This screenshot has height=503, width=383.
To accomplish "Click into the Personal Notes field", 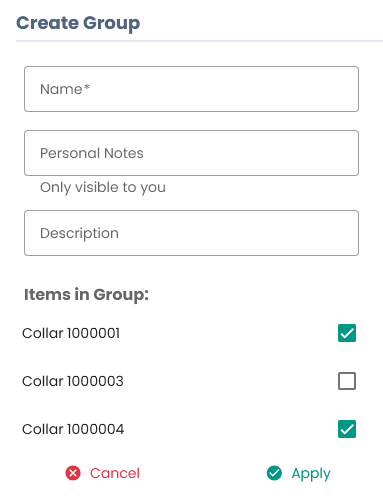I will [191, 153].
